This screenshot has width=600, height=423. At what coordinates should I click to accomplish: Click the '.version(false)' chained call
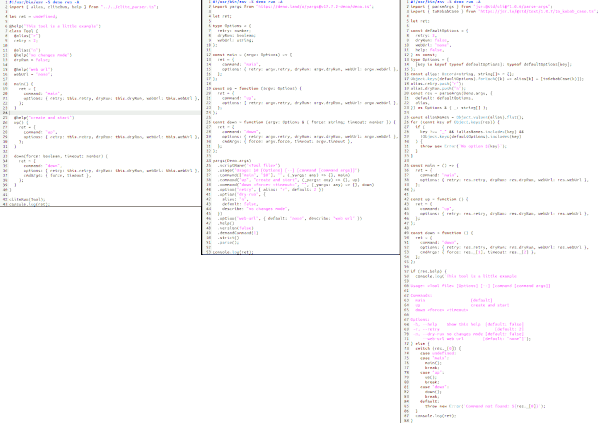pyautogui.click(x=235, y=228)
